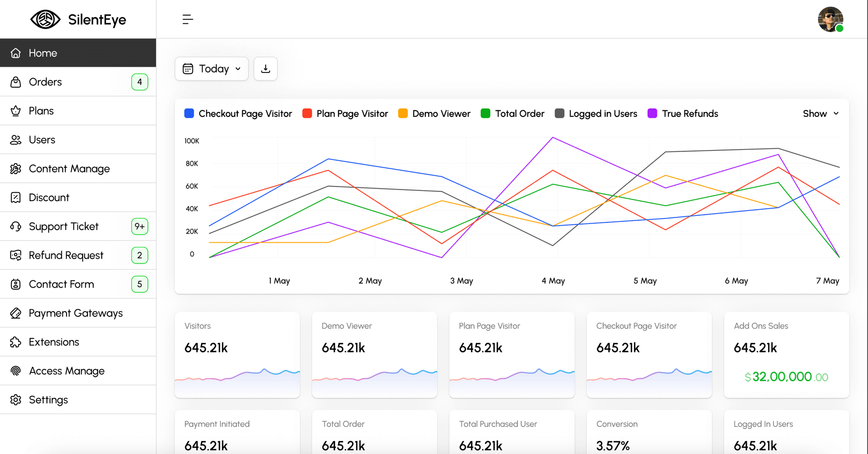Click the SilentEye eye logo icon
This screenshot has height=454, width=868.
pos(45,19)
